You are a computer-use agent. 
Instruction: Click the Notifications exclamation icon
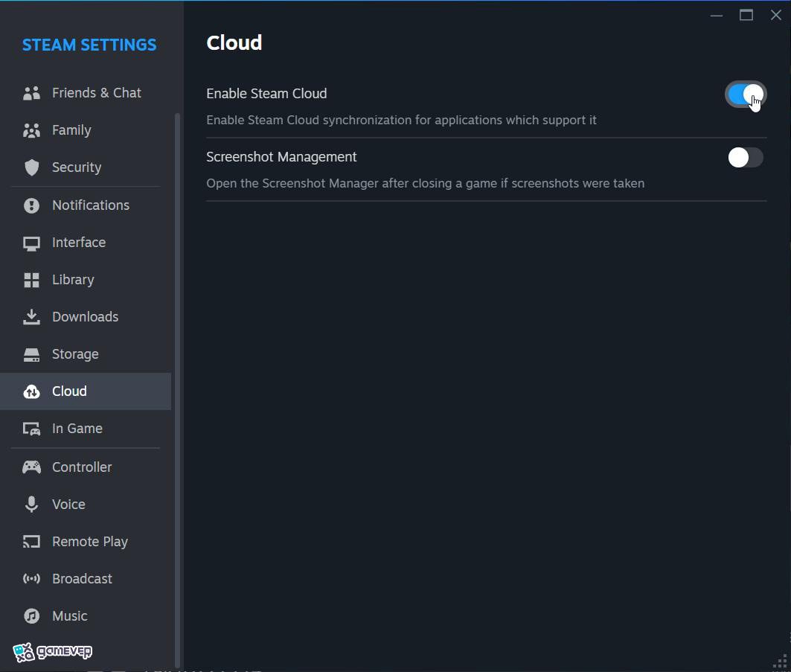coord(31,205)
